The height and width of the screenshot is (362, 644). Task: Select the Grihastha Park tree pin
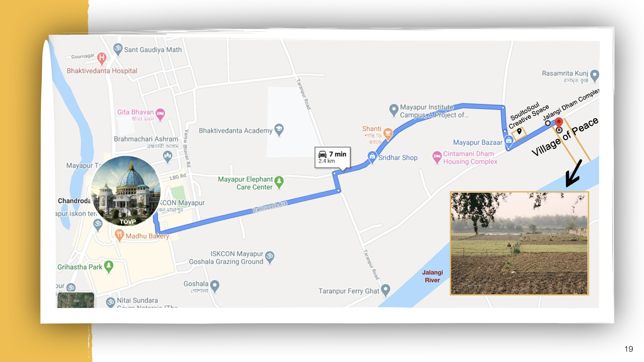(x=108, y=266)
